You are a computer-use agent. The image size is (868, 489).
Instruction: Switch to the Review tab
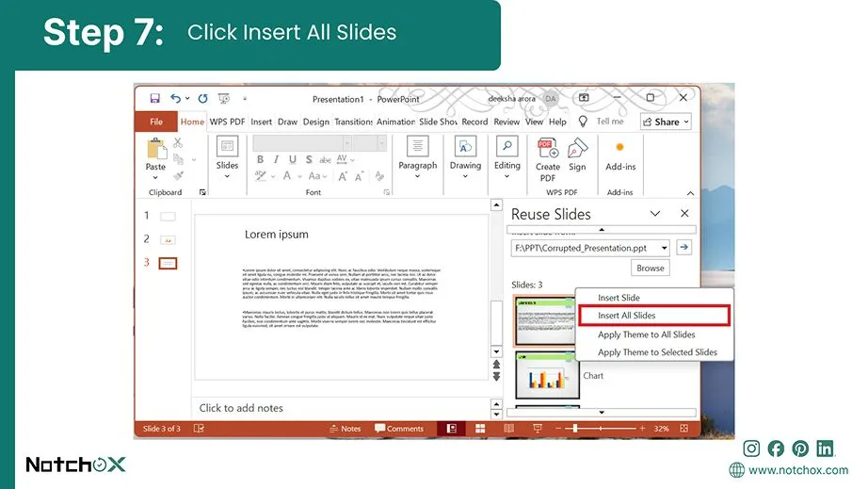tap(506, 122)
